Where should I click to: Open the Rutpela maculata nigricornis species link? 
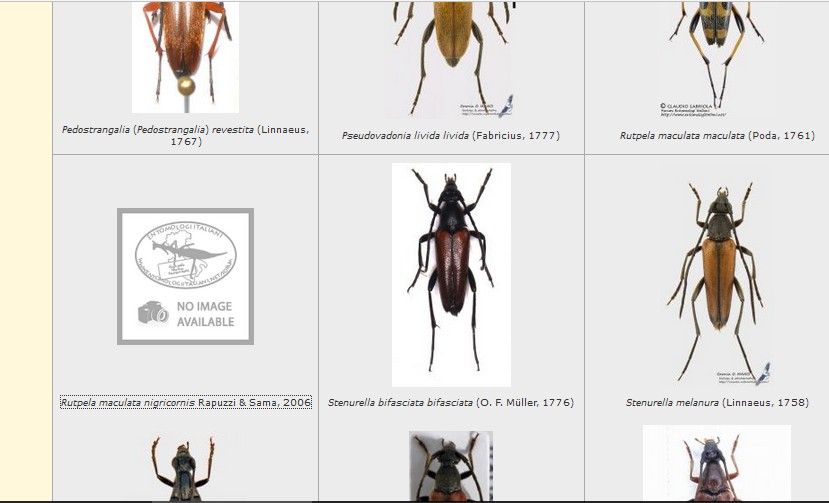click(x=186, y=402)
